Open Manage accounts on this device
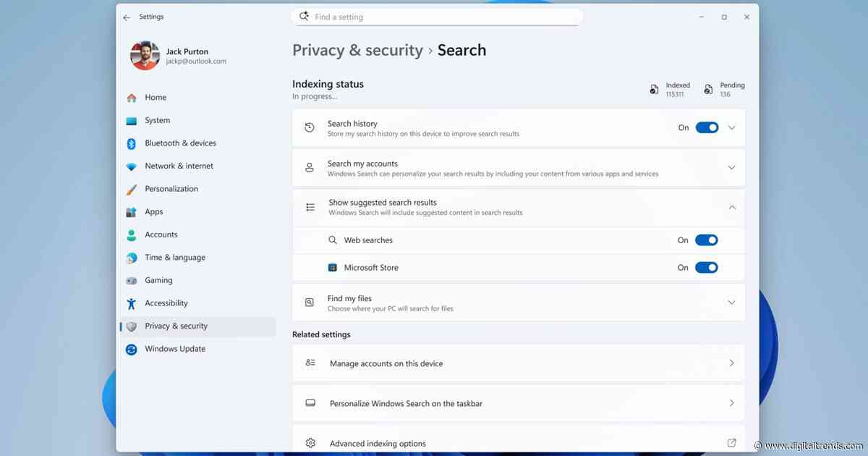This screenshot has width=868, height=456. pos(519,363)
